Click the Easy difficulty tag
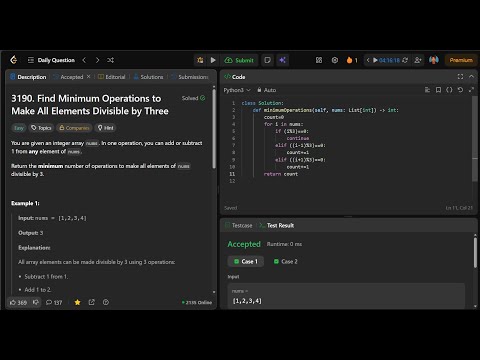 pyautogui.click(x=19, y=128)
